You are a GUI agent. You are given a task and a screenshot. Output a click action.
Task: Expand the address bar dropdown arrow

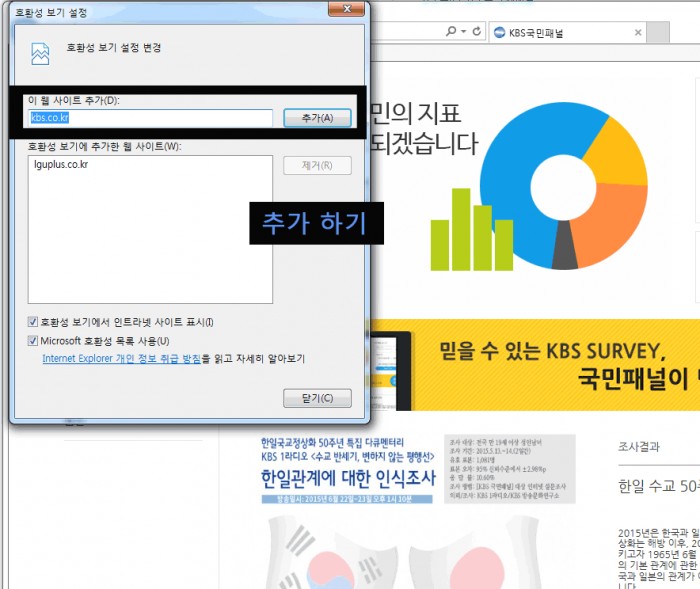coord(464,31)
